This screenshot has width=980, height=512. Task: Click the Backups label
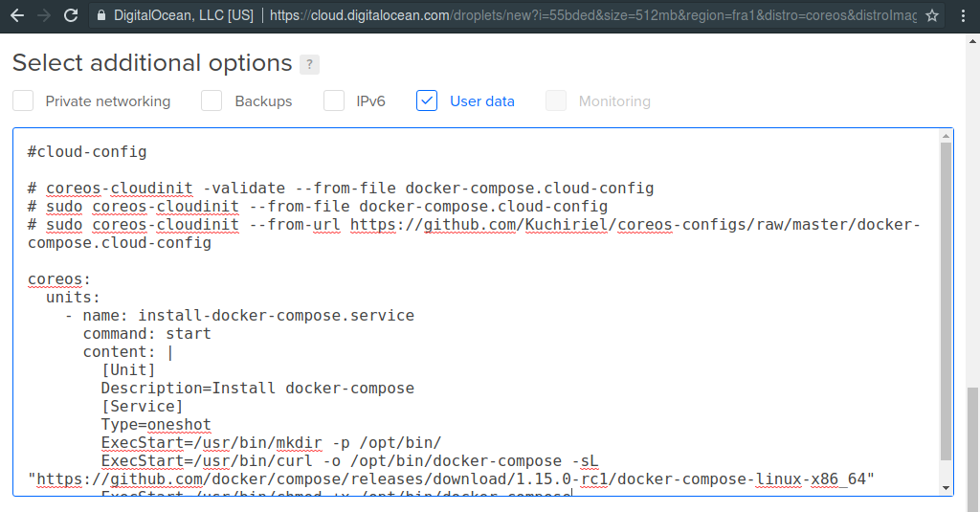pos(263,101)
